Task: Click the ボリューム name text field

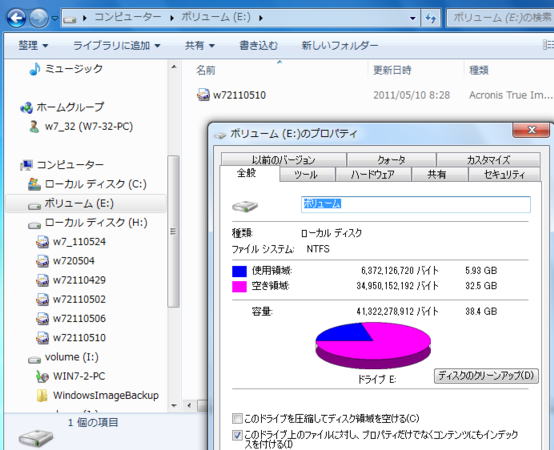Action: click(416, 204)
